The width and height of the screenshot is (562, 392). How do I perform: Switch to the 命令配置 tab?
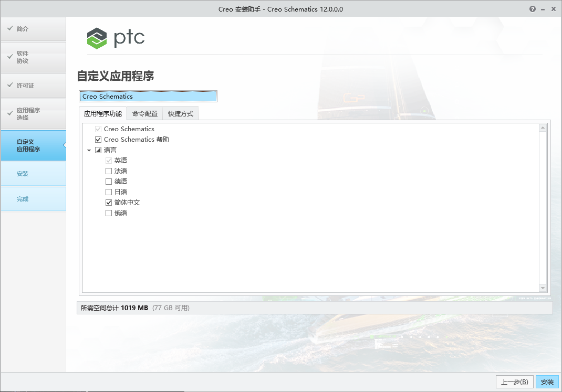point(145,114)
